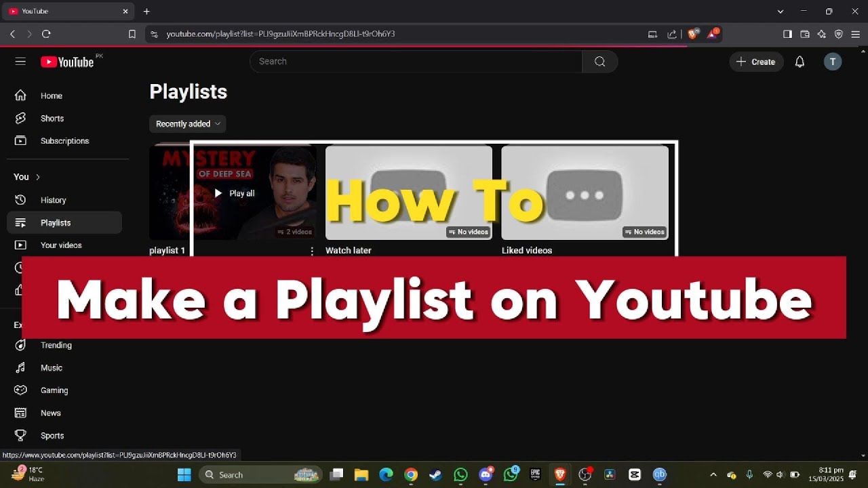Select the Playlists sidebar item
Screen dimensions: 868x488
64,222
